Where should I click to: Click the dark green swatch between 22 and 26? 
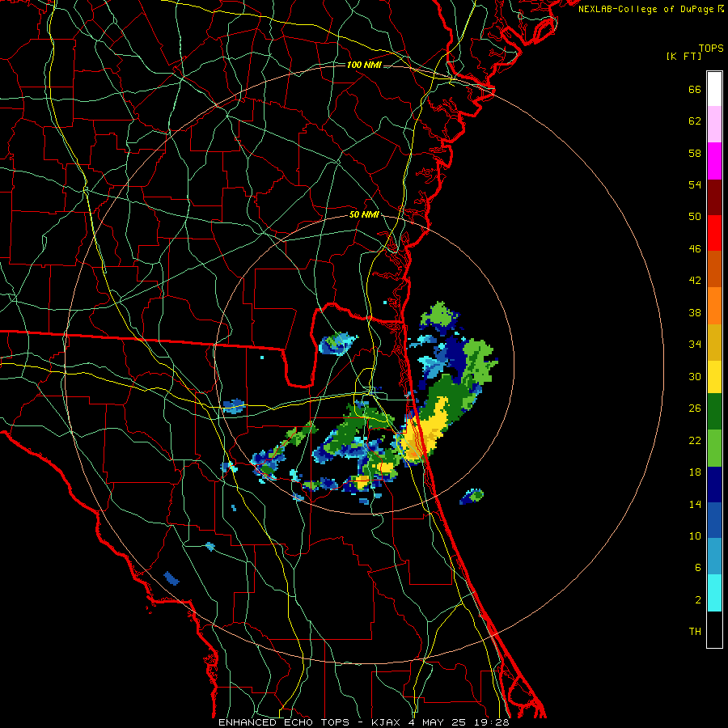[714, 412]
